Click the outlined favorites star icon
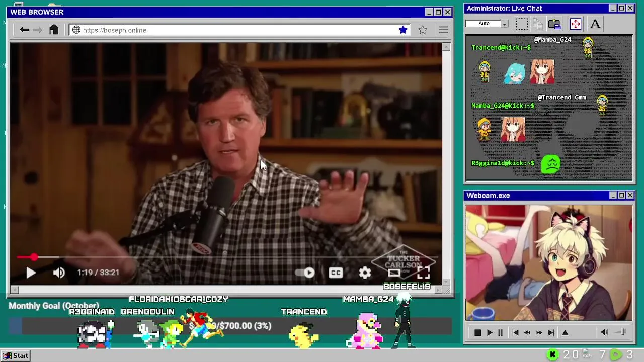 (x=423, y=30)
